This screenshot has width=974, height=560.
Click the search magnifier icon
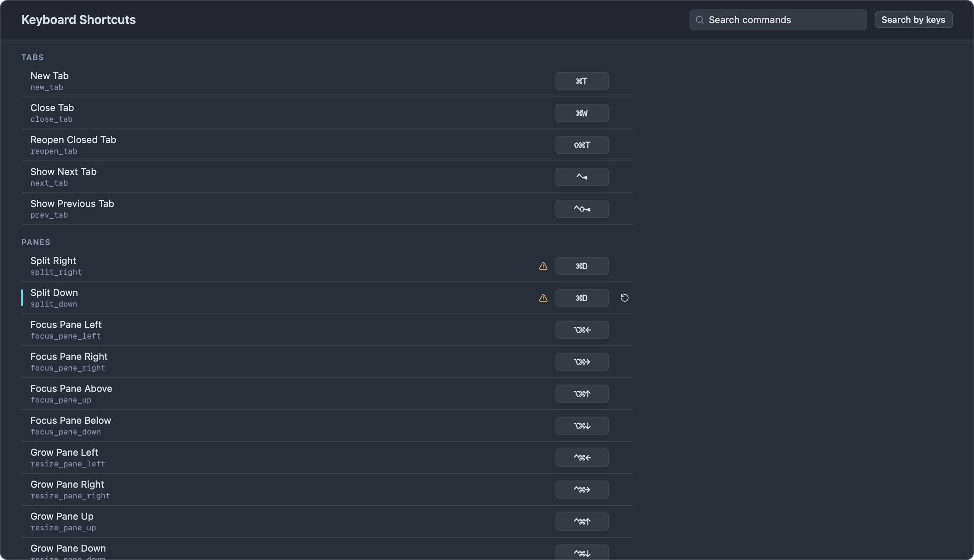tap(699, 20)
